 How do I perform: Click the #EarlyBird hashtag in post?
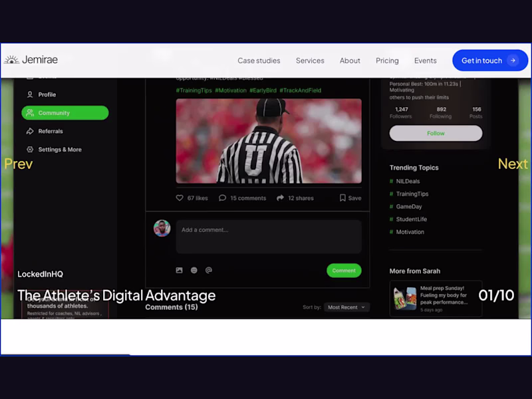tap(263, 90)
